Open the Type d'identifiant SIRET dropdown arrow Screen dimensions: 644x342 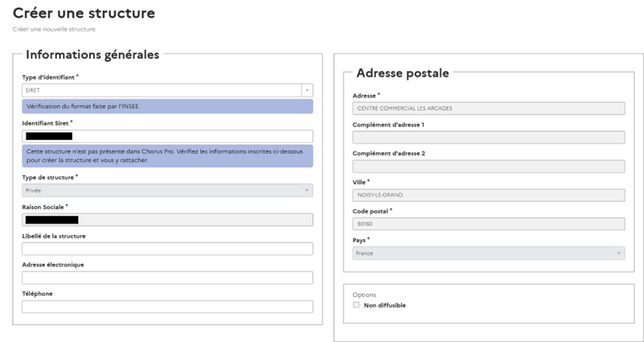coord(307,90)
